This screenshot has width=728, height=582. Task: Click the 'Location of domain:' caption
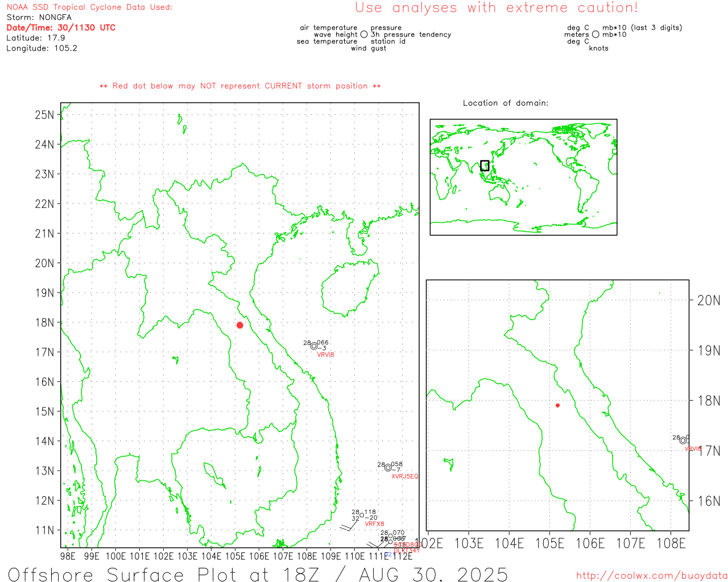coord(506,103)
